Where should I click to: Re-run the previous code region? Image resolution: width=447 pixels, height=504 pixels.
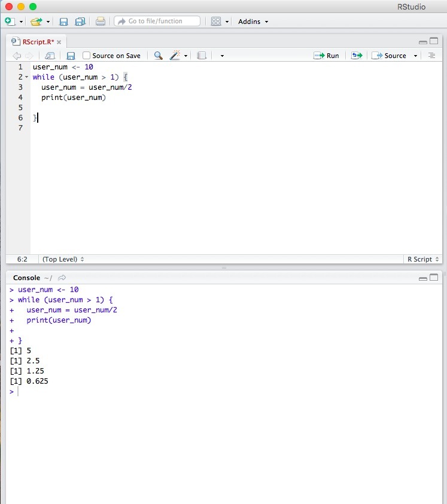[357, 56]
